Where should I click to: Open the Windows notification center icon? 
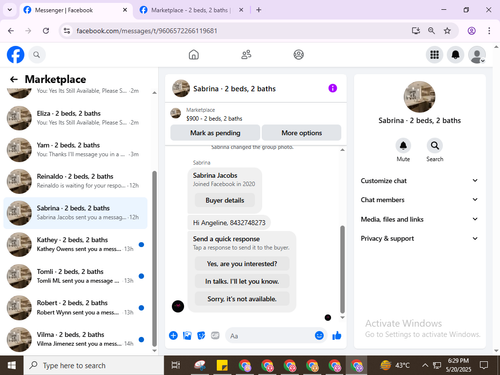pyautogui.click(x=484, y=365)
